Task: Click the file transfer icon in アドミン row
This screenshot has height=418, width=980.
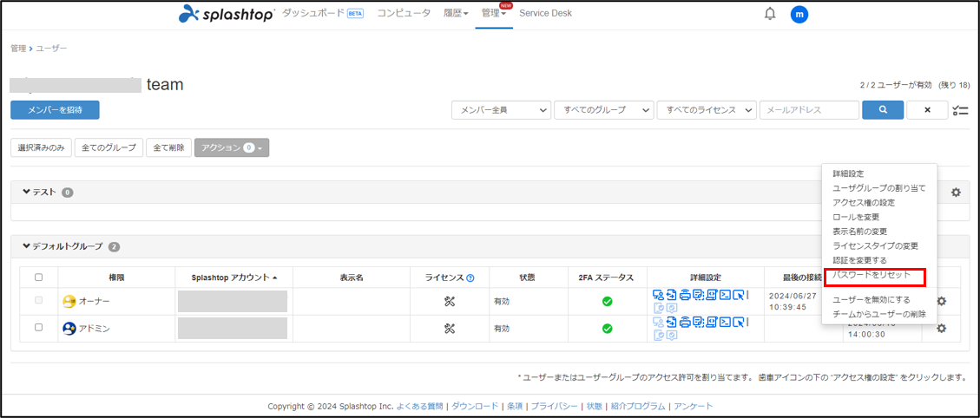Action: tap(671, 323)
